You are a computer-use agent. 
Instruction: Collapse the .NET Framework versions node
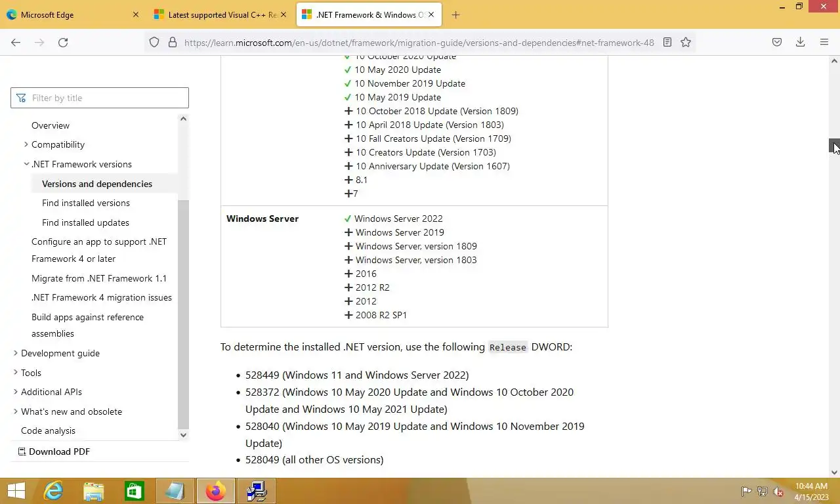[x=26, y=164]
